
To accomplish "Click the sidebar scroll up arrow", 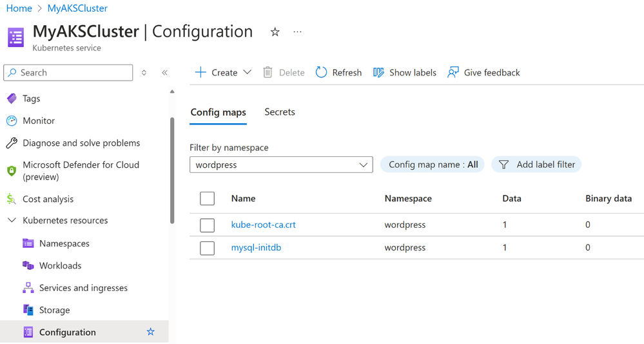I will 172,92.
